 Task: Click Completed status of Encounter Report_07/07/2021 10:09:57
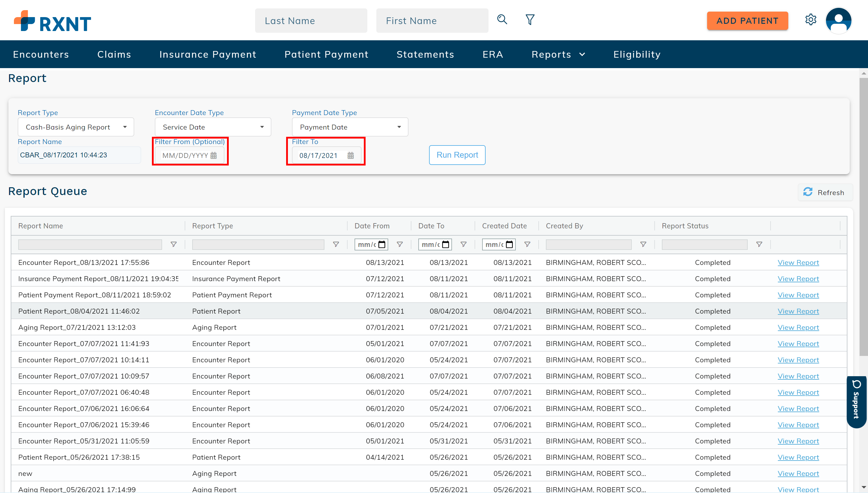(712, 376)
